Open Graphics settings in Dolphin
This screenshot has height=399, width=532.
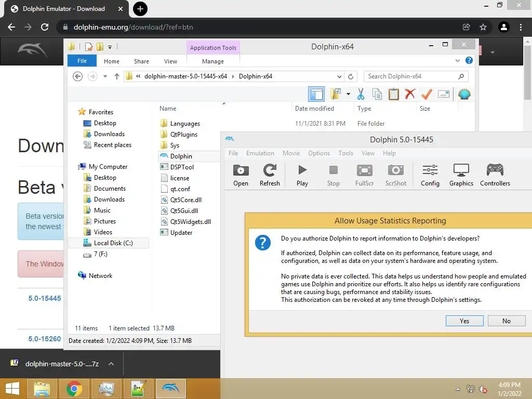(461, 175)
